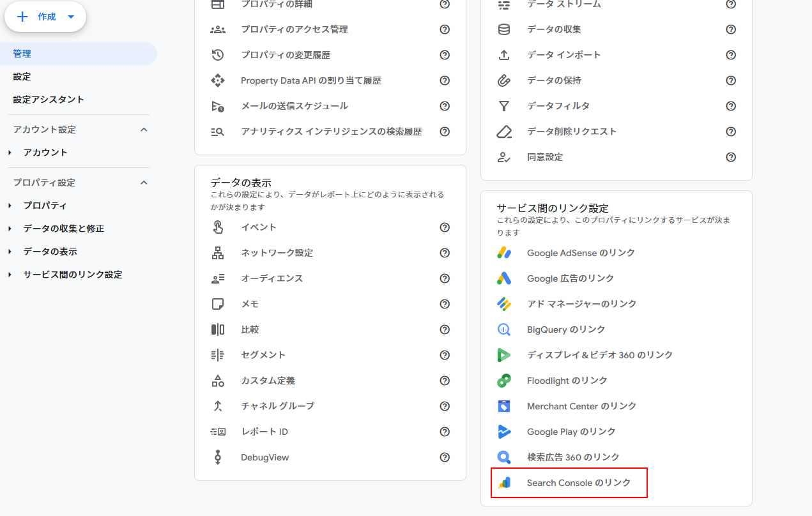Collapse the プロパティ設定 section
This screenshot has height=516, width=812.
pyautogui.click(x=144, y=182)
